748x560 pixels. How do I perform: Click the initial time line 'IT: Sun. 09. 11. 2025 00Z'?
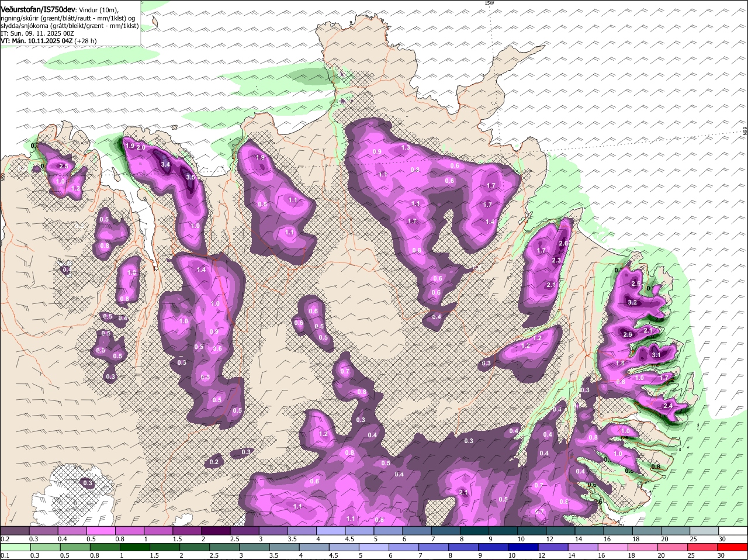36,33
